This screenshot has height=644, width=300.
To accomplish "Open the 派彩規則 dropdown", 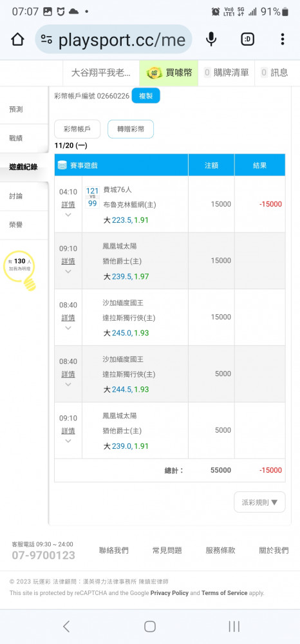I will click(x=259, y=502).
